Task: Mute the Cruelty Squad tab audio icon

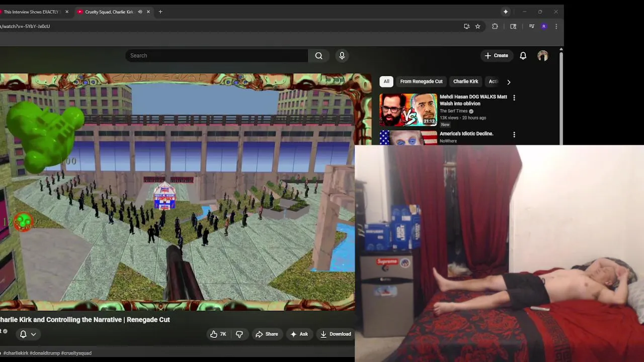Action: [x=140, y=12]
